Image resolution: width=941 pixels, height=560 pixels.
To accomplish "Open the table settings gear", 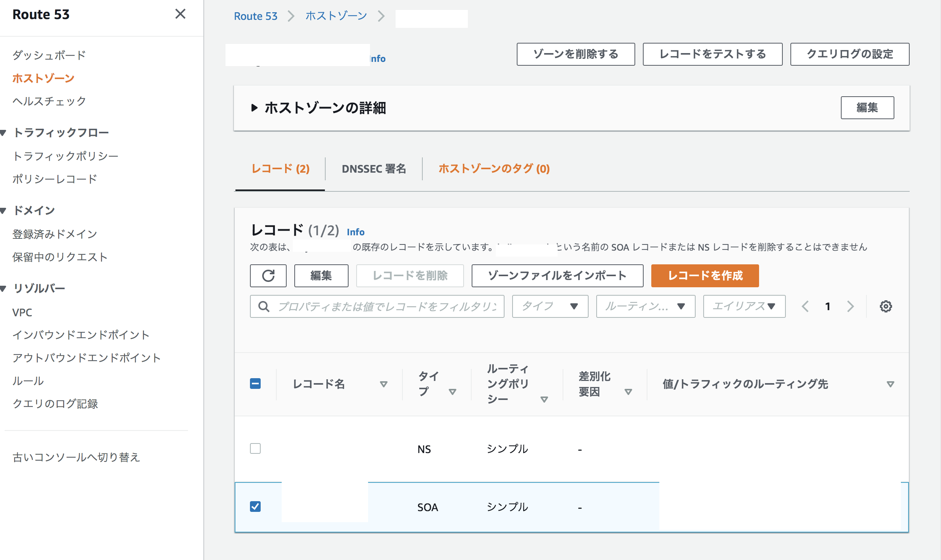I will click(x=886, y=306).
